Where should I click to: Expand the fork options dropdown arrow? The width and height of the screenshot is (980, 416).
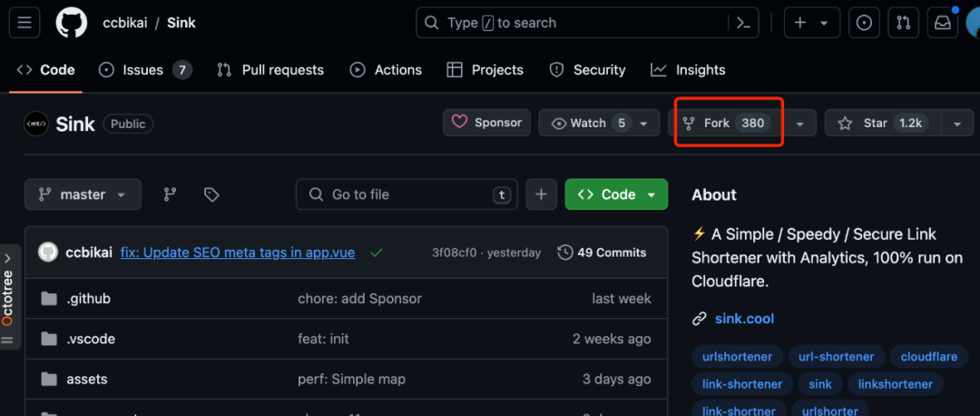coord(800,124)
